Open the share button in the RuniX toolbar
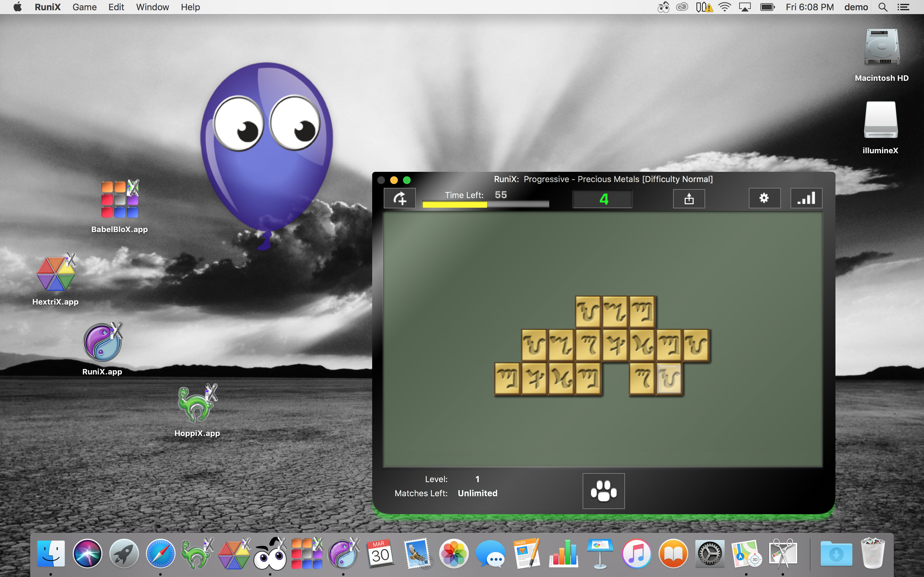 689,198
